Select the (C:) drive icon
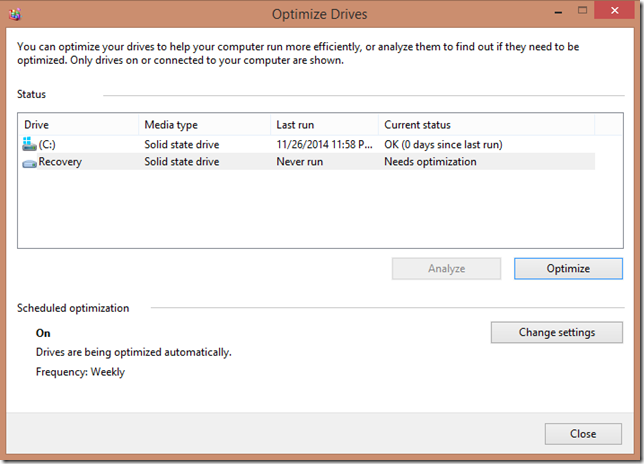Screen dimensions: 644x464 click(x=28, y=145)
